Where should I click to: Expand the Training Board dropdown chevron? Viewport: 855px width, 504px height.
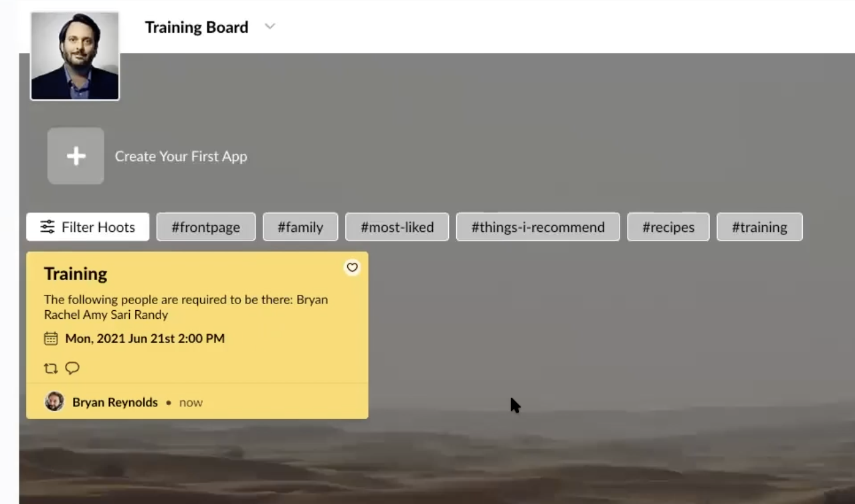click(x=270, y=27)
